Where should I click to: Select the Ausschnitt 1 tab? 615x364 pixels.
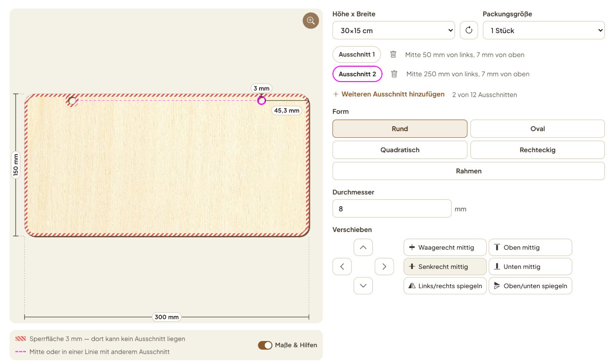pyautogui.click(x=357, y=55)
